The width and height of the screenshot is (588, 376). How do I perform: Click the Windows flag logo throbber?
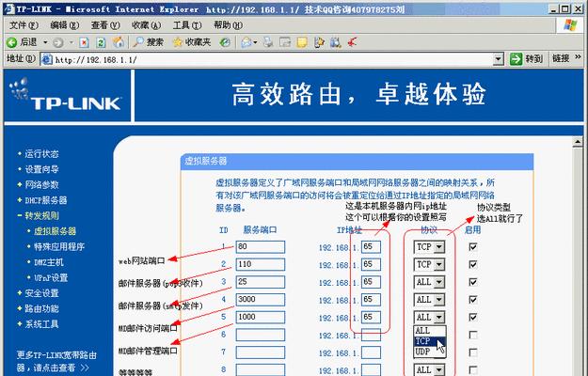click(570, 25)
